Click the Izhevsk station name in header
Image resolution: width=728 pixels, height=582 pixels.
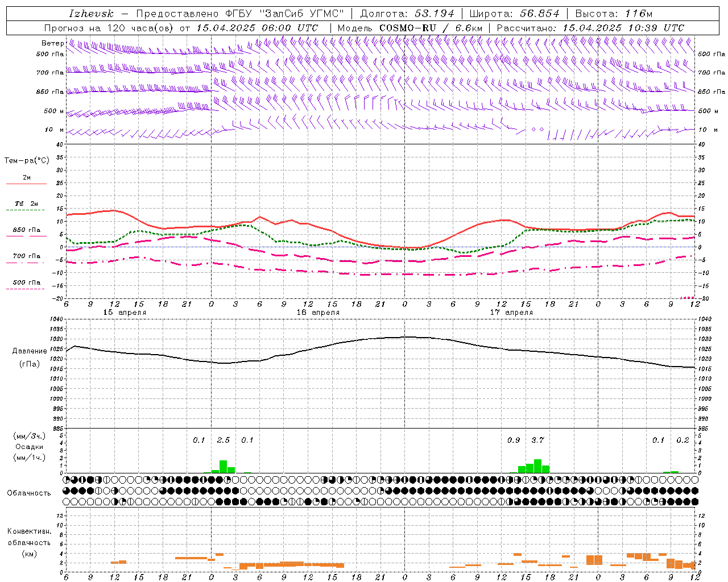point(91,14)
